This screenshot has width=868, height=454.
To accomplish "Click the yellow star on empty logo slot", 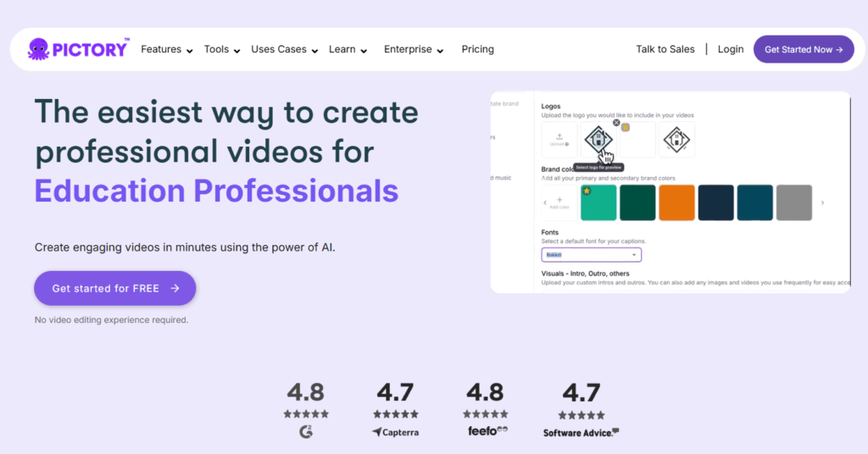I will pyautogui.click(x=626, y=127).
